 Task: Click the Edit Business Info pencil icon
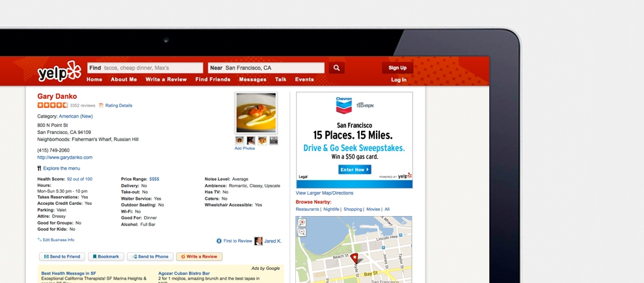click(x=40, y=240)
